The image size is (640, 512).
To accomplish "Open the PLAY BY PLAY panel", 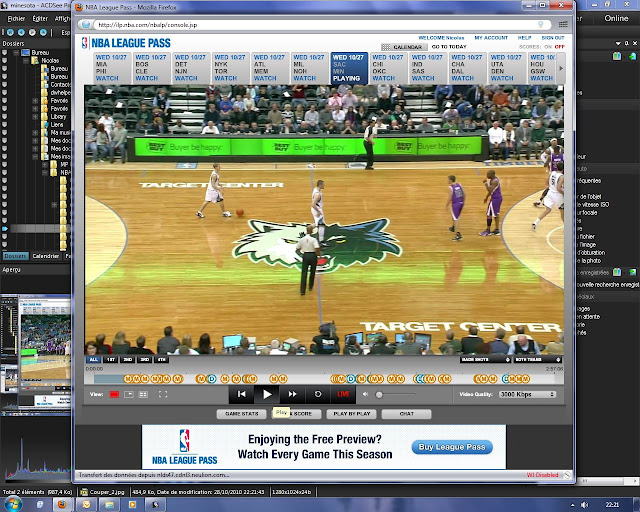I will (x=351, y=414).
